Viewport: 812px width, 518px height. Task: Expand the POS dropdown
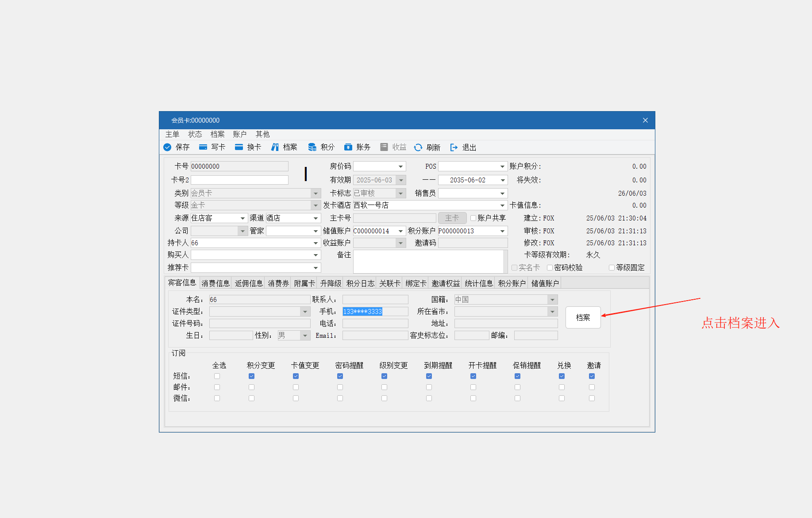click(x=502, y=166)
